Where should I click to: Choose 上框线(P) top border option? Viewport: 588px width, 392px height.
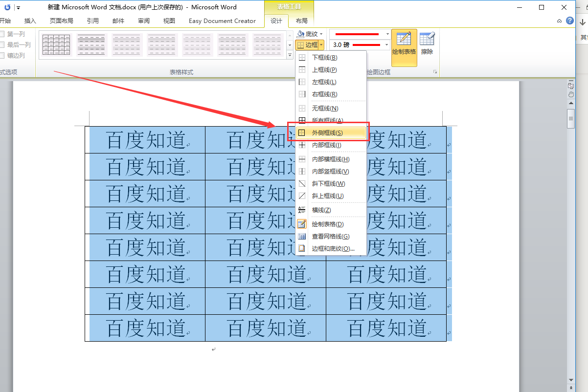click(x=331, y=70)
